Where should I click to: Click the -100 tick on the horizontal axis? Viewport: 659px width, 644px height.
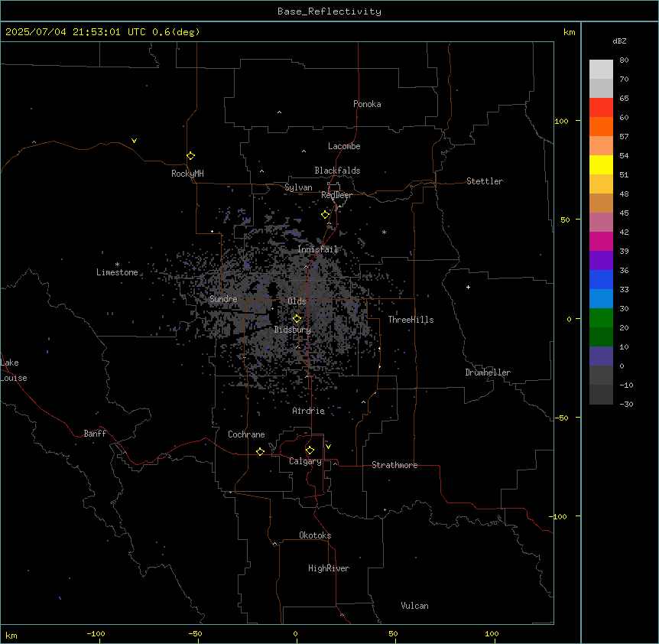(96, 633)
